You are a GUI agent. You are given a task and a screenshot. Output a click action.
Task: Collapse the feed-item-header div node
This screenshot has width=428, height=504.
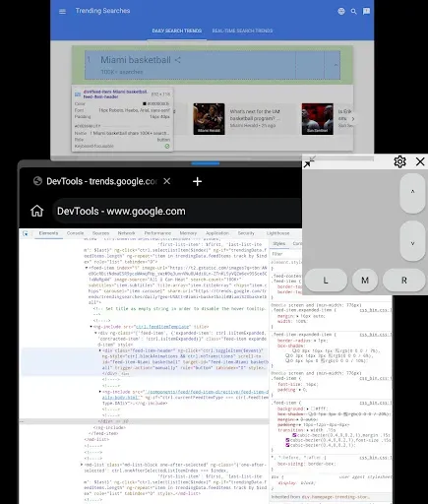click(x=100, y=350)
